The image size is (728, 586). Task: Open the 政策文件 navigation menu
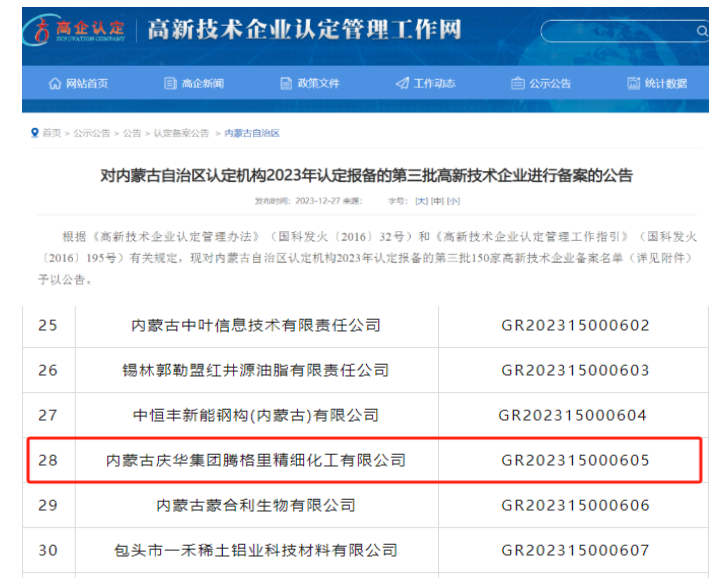pos(318,84)
